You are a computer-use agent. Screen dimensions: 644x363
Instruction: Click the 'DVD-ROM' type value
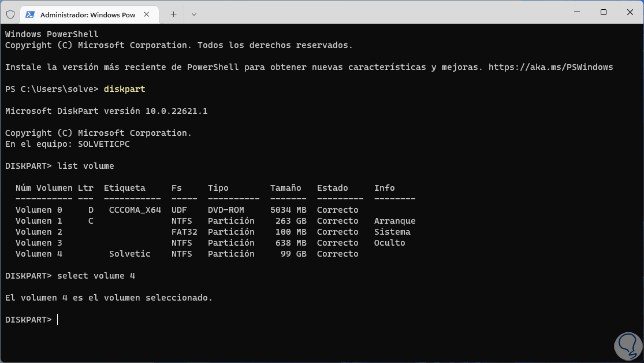[x=226, y=210]
